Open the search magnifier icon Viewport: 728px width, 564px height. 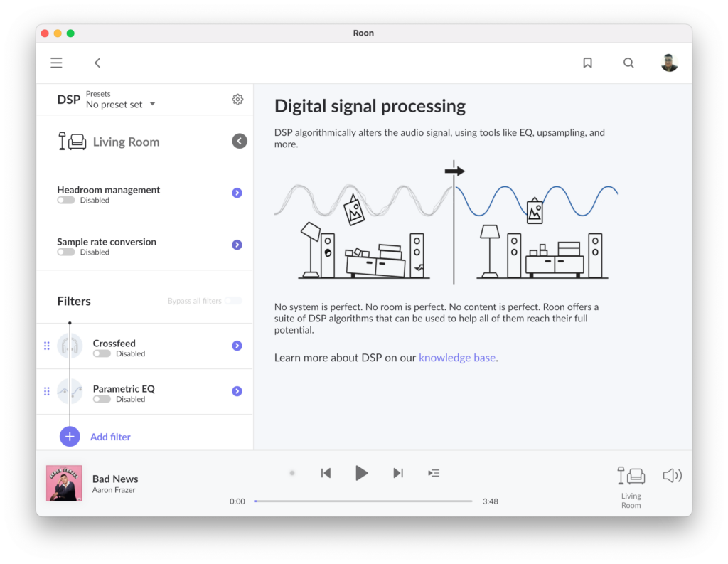[x=628, y=63]
